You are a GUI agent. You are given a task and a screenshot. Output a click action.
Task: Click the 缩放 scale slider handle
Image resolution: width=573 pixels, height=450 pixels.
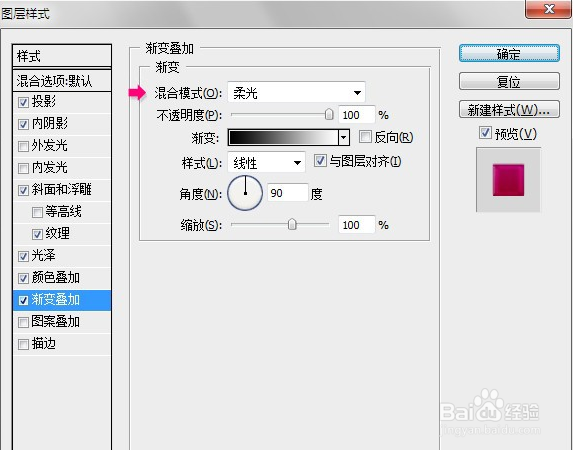pyautogui.click(x=292, y=224)
